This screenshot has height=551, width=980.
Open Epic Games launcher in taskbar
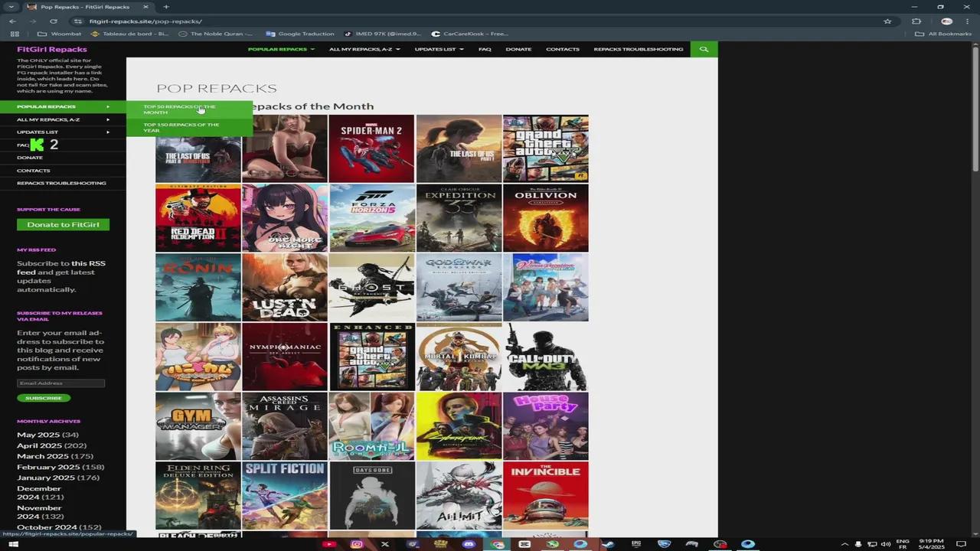click(x=636, y=544)
